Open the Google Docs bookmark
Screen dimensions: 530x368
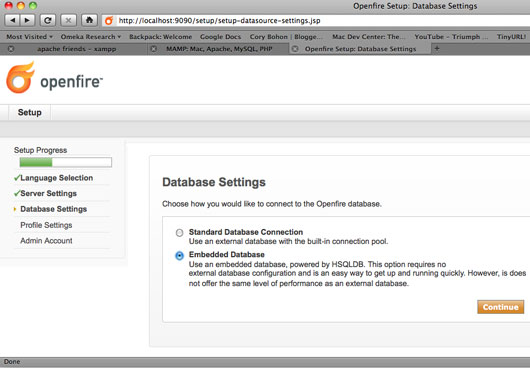click(x=220, y=36)
